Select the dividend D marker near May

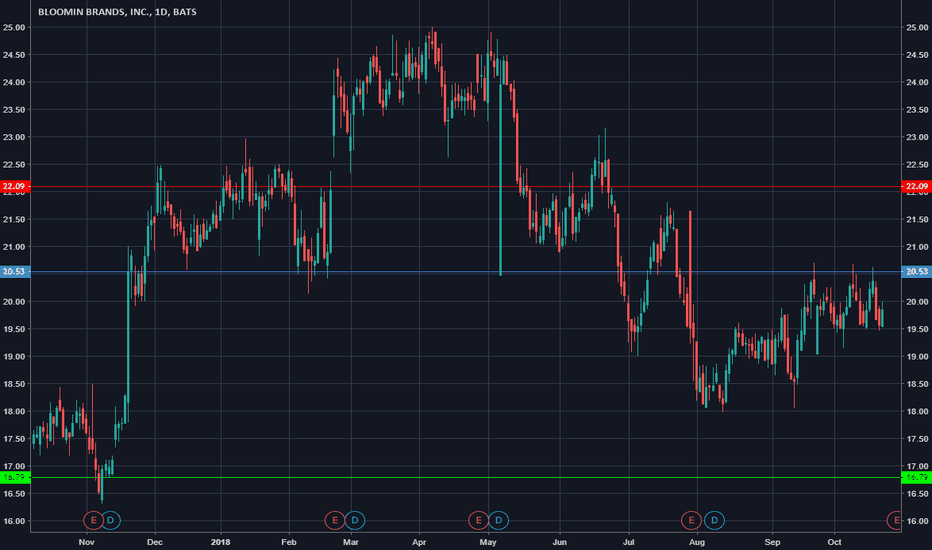(499, 520)
